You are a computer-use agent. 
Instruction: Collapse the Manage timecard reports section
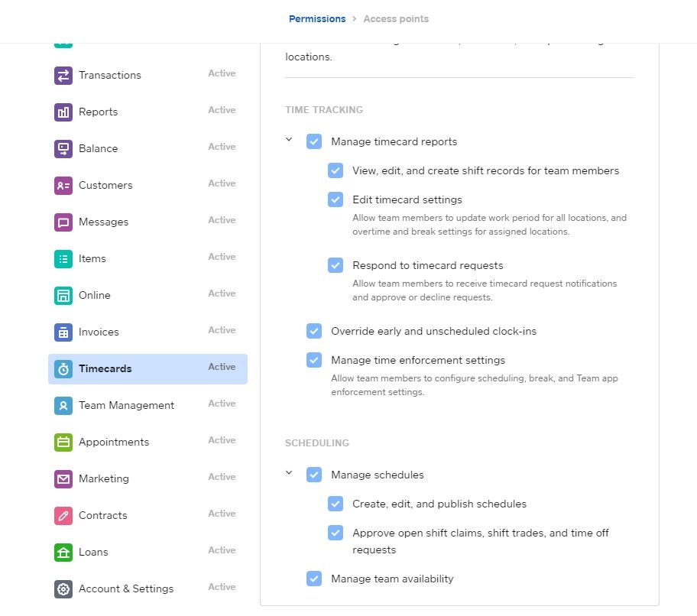tap(289, 141)
